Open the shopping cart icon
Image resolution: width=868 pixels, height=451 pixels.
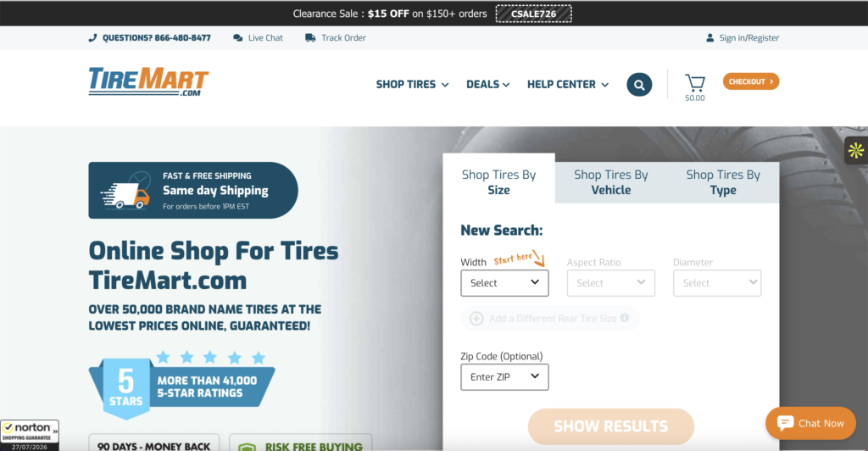[695, 82]
